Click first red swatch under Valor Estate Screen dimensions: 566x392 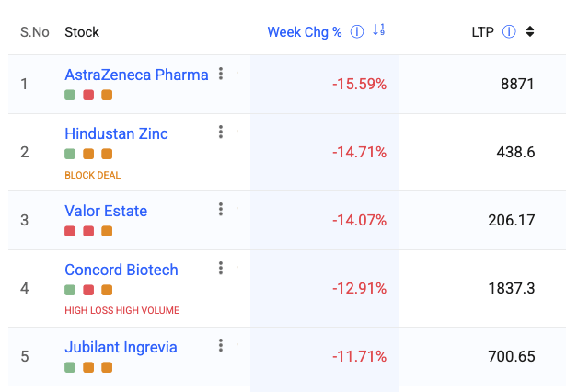pyautogui.click(x=70, y=231)
